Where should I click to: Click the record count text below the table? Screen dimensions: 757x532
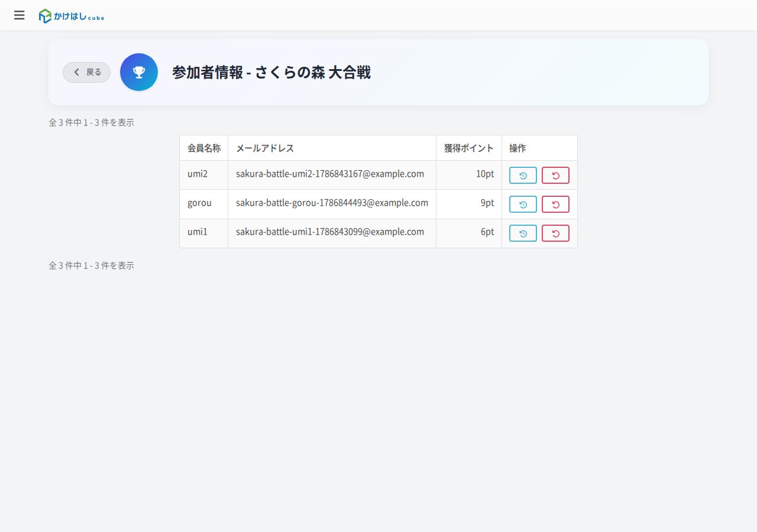point(92,265)
